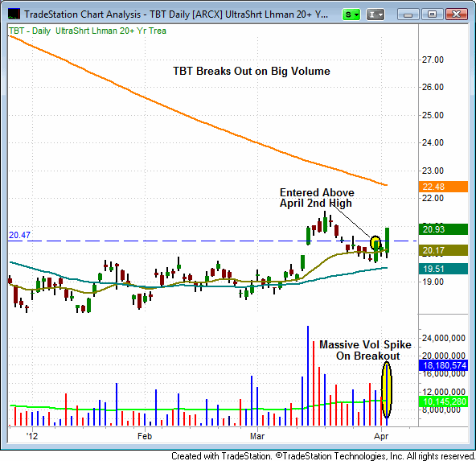
Task: Click the TBT - Daily chart status line
Action: coord(88,31)
